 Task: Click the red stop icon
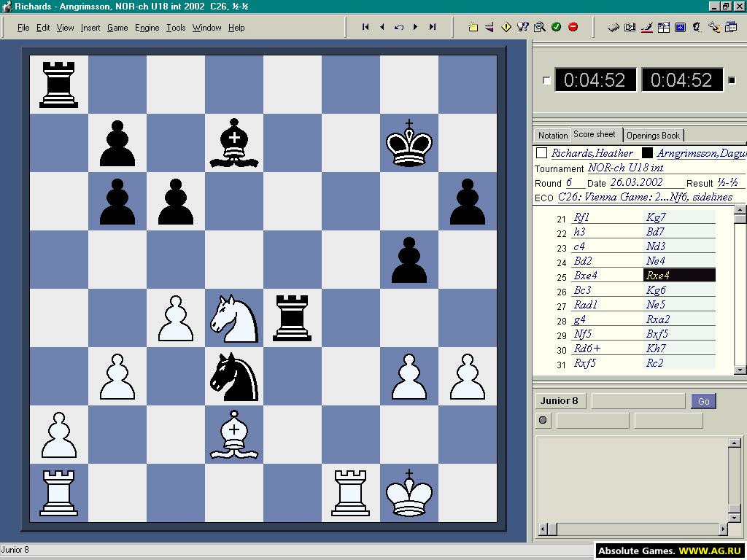(573, 27)
